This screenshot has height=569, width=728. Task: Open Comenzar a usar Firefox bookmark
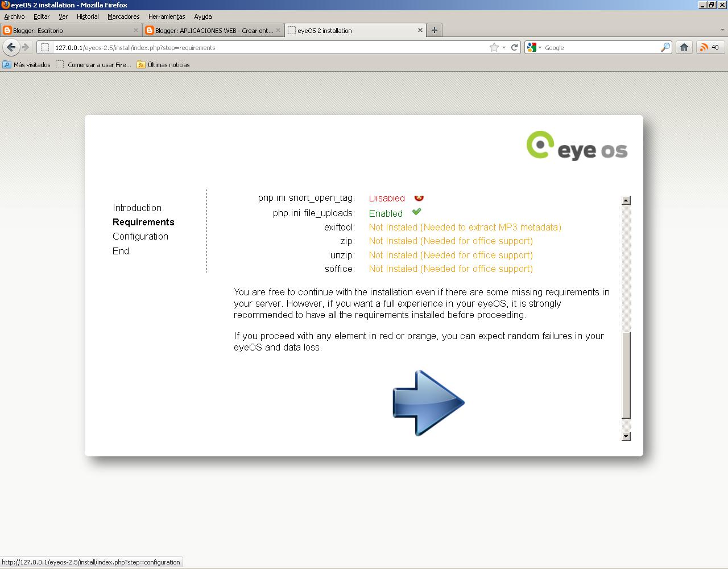pyautogui.click(x=94, y=65)
